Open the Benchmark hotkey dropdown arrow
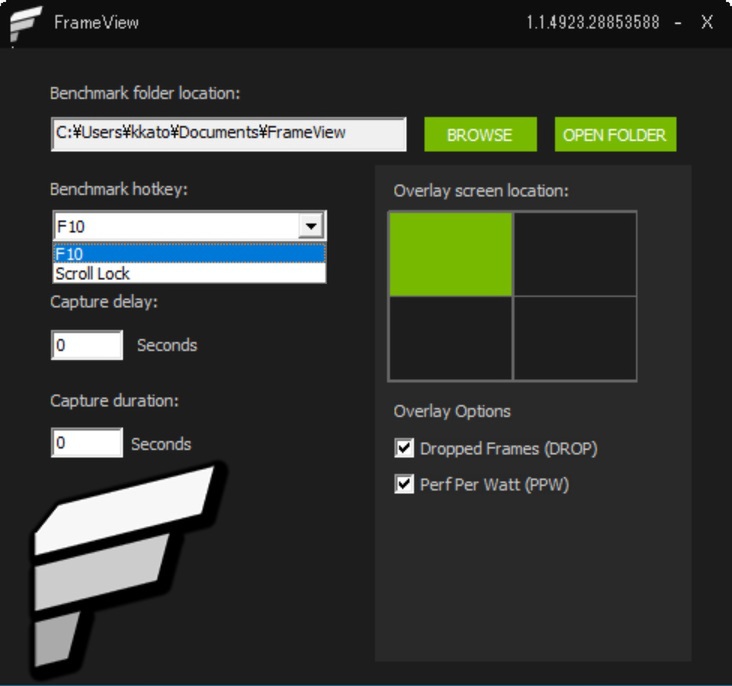Image resolution: width=732 pixels, height=686 pixels. pos(311,226)
